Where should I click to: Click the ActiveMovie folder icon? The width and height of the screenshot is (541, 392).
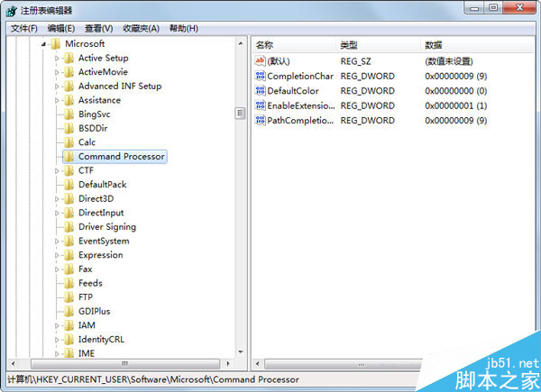click(x=69, y=72)
